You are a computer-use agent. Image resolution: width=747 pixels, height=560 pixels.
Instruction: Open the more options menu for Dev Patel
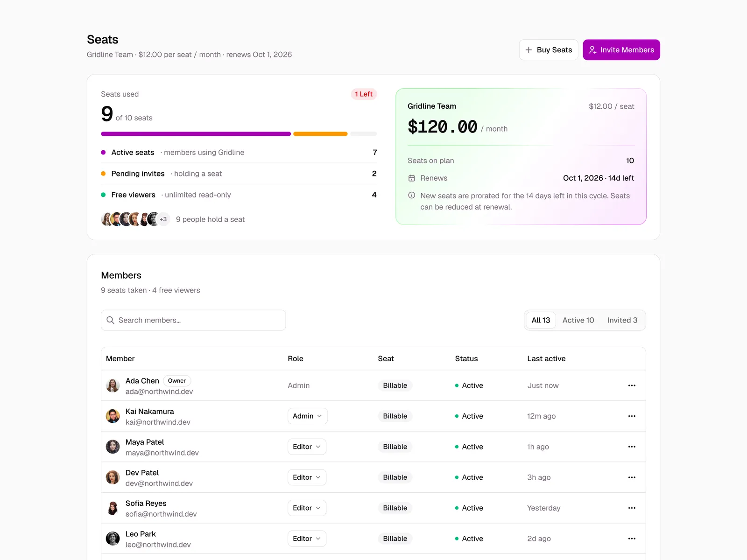pos(632,477)
